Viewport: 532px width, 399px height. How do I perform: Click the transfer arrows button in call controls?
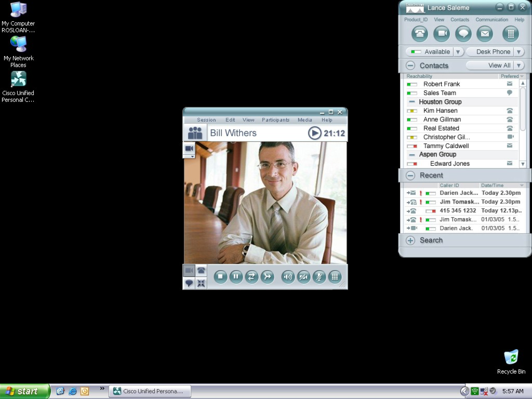pos(251,277)
